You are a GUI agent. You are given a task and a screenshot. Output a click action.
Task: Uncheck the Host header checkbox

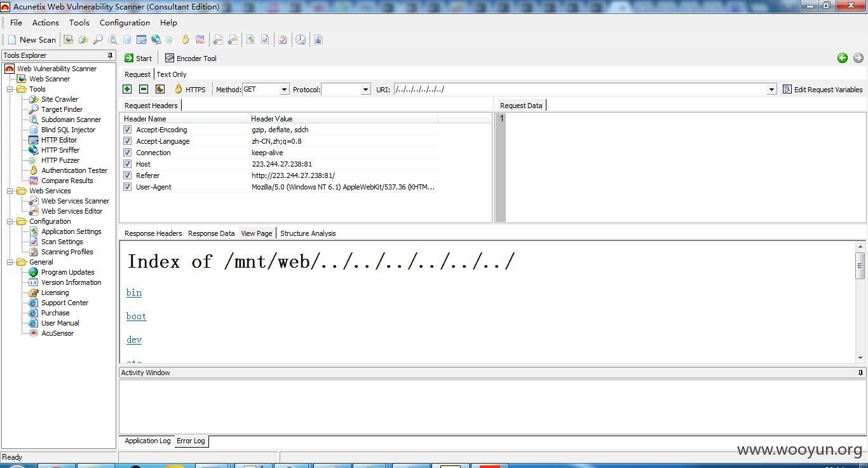point(127,164)
